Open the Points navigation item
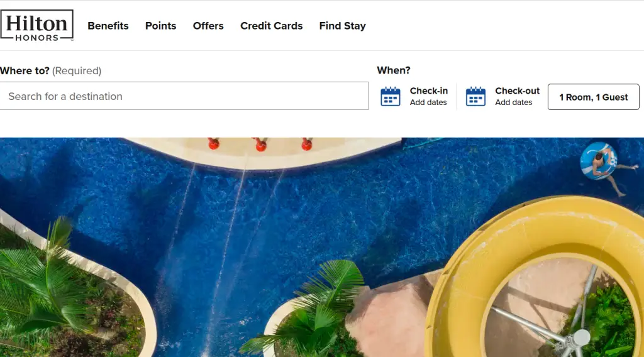644x357 pixels. click(160, 26)
